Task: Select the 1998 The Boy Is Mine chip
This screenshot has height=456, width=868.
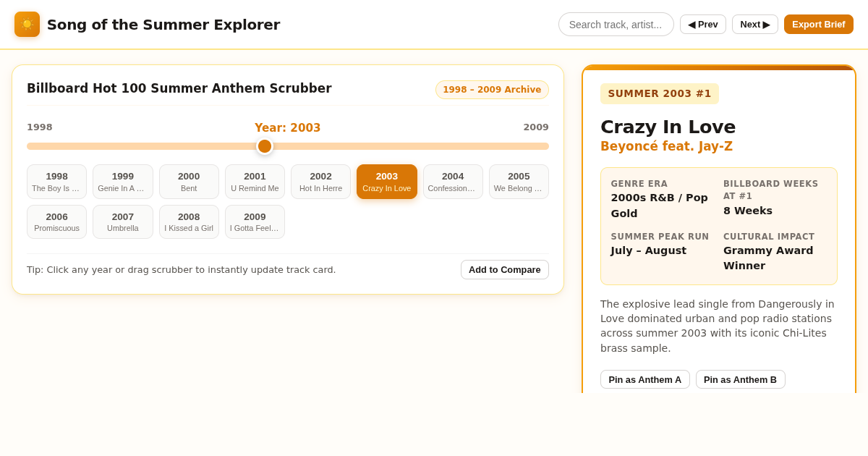Action: (57, 182)
